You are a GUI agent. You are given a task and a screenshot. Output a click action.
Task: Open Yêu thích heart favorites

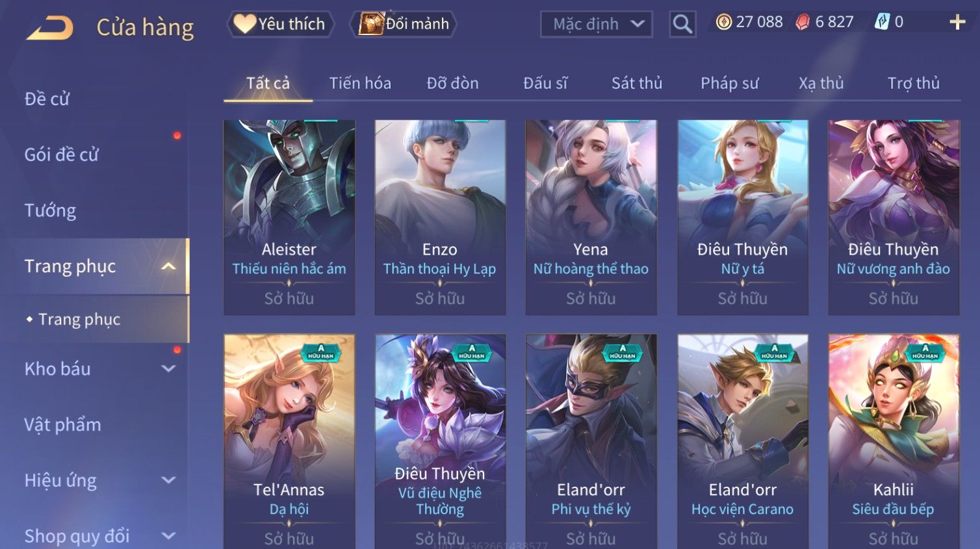coord(281,24)
